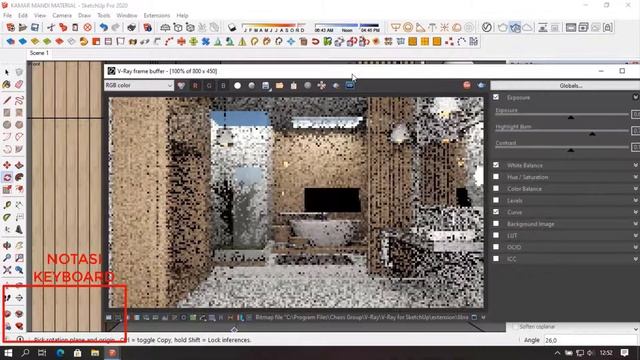Enable the Color Balance checkbox
640x360 pixels.
click(496, 189)
